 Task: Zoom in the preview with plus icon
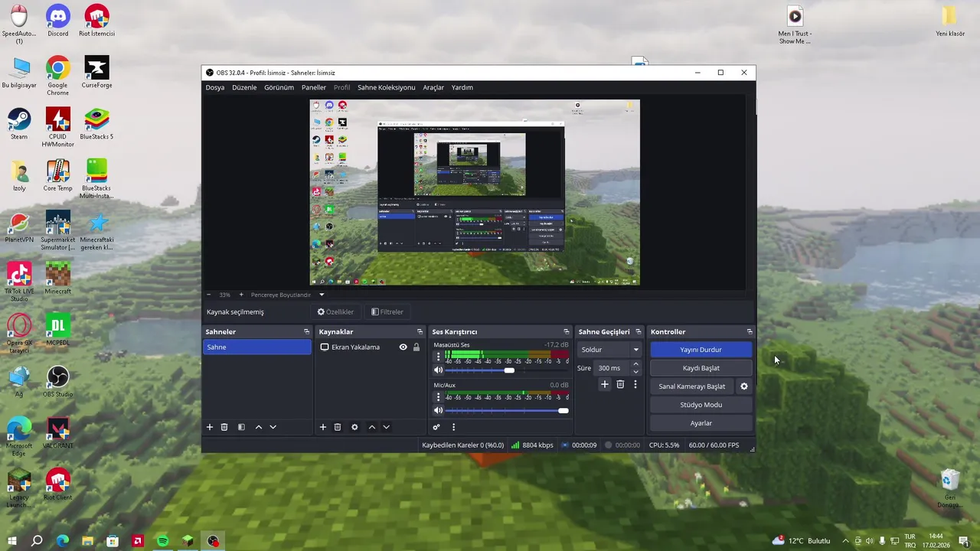pyautogui.click(x=241, y=295)
